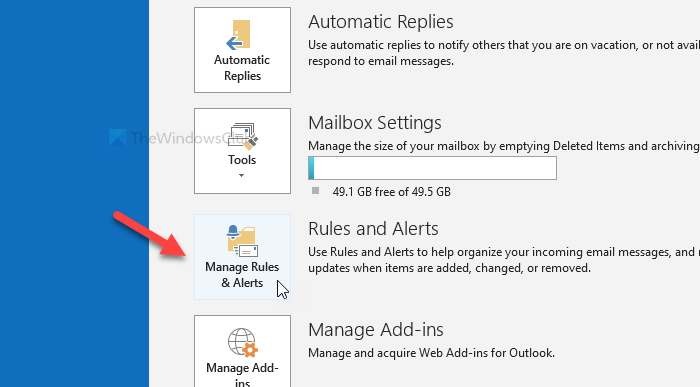This screenshot has height=387, width=700.
Task: Click the mailbox storage usage bar
Action: click(x=432, y=168)
